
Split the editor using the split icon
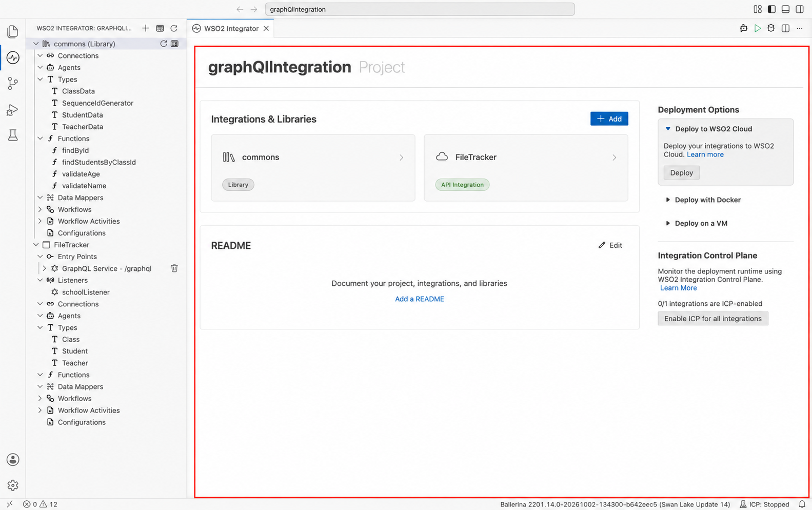(x=785, y=29)
